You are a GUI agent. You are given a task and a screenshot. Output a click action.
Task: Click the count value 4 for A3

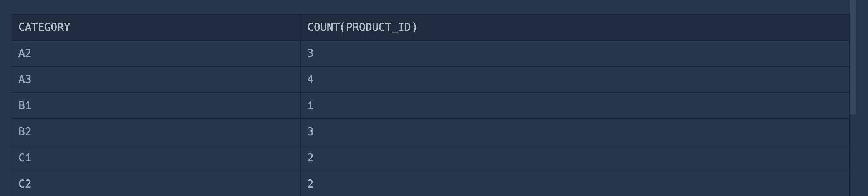pyautogui.click(x=310, y=80)
